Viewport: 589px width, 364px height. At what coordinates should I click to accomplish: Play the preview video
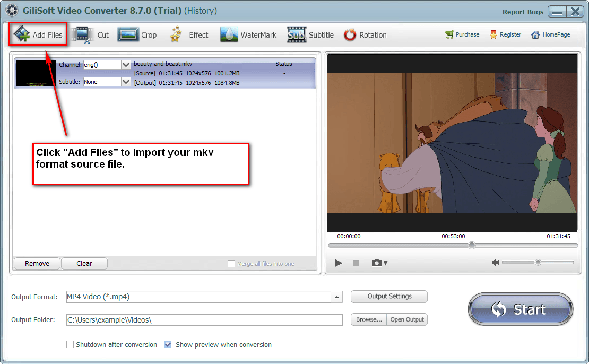point(338,263)
